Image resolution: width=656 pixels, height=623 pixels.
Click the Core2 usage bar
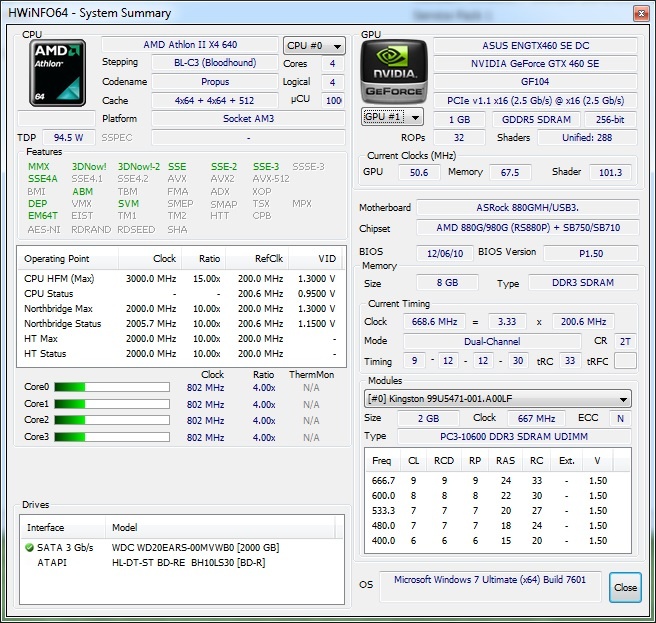click(x=112, y=420)
